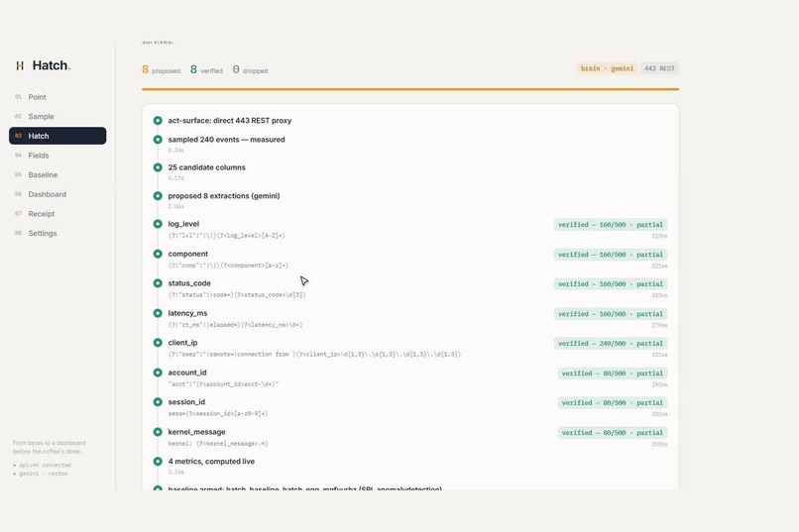Image resolution: width=799 pixels, height=532 pixels.
Task: Click session_id verified 80/500 partial badge
Action: pos(613,403)
